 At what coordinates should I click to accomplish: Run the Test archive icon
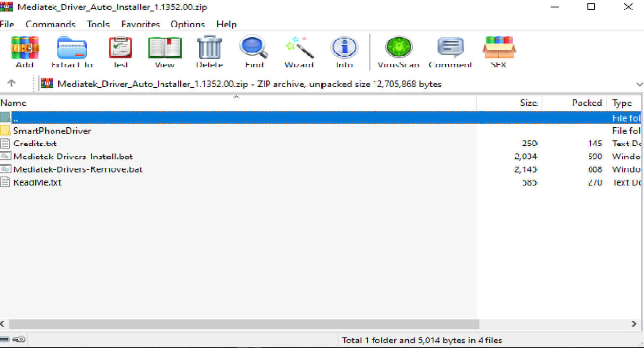pos(120,48)
